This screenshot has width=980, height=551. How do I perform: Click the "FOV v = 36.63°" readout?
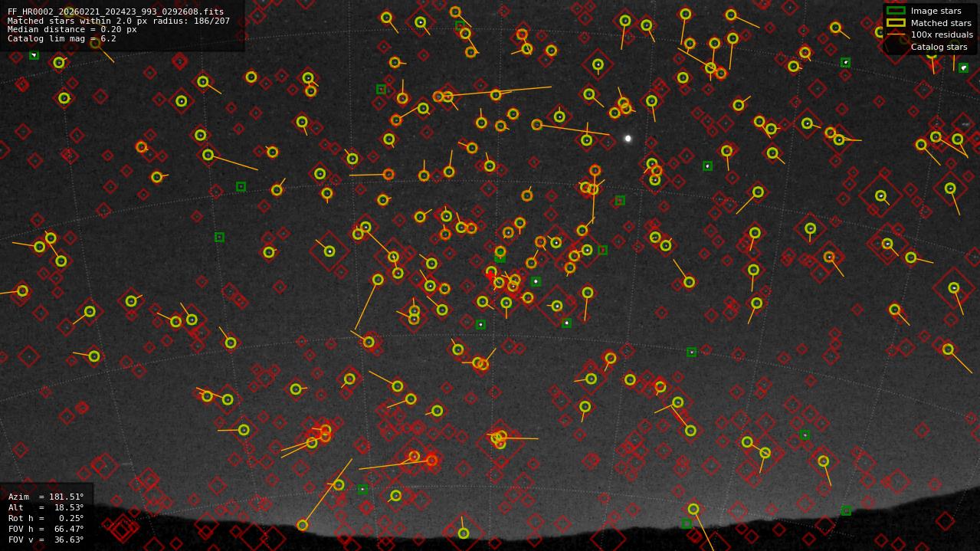click(46, 540)
